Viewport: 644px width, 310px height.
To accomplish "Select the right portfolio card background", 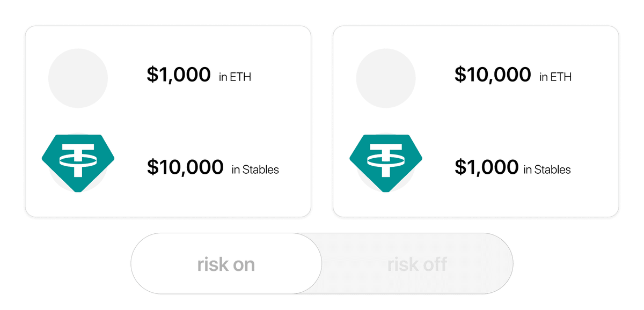I will point(476,121).
